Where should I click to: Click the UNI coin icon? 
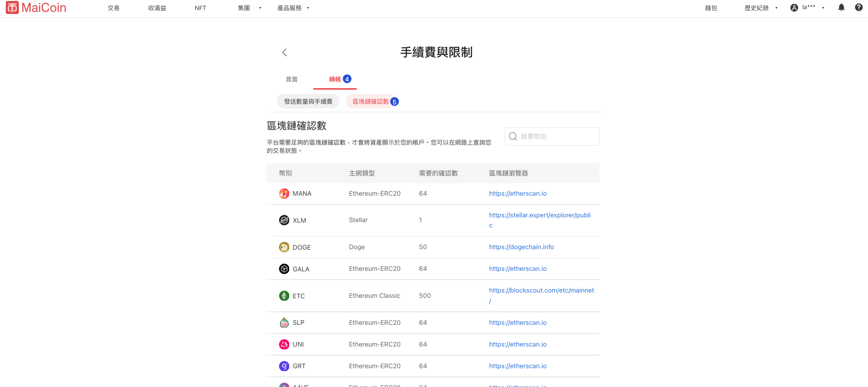point(284,345)
